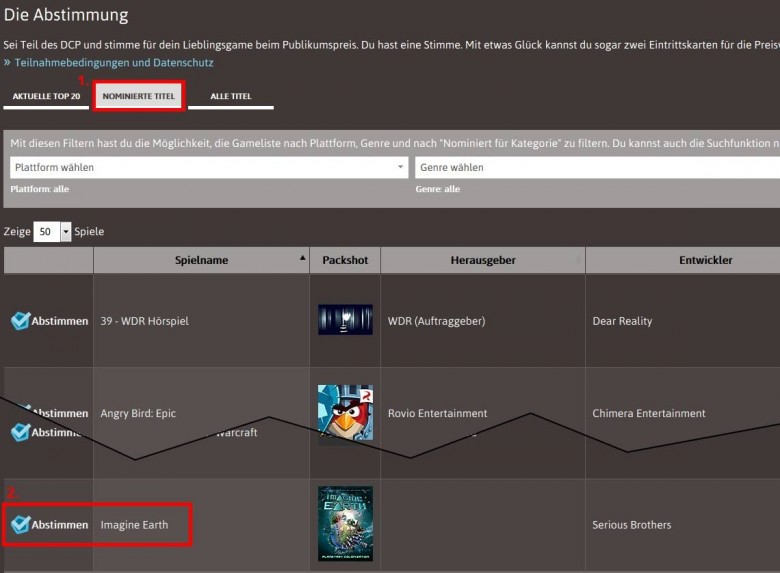Open the Genre wählen dropdown
This screenshot has height=573, width=780.
tap(597, 168)
